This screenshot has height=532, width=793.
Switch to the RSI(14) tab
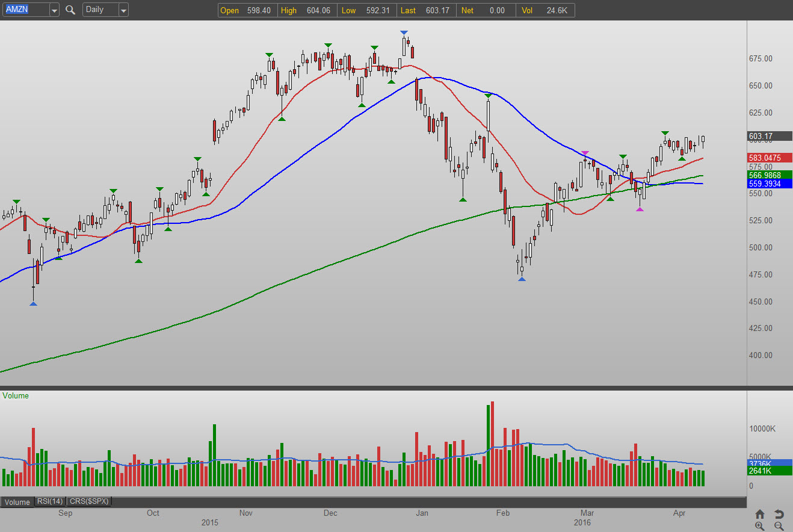tap(50, 501)
